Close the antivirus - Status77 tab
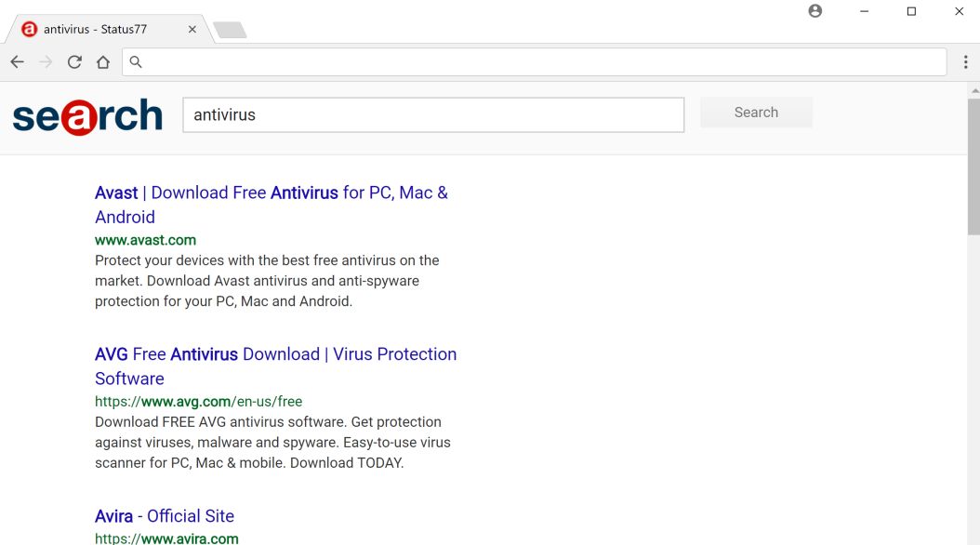This screenshot has width=980, height=545. tap(192, 30)
